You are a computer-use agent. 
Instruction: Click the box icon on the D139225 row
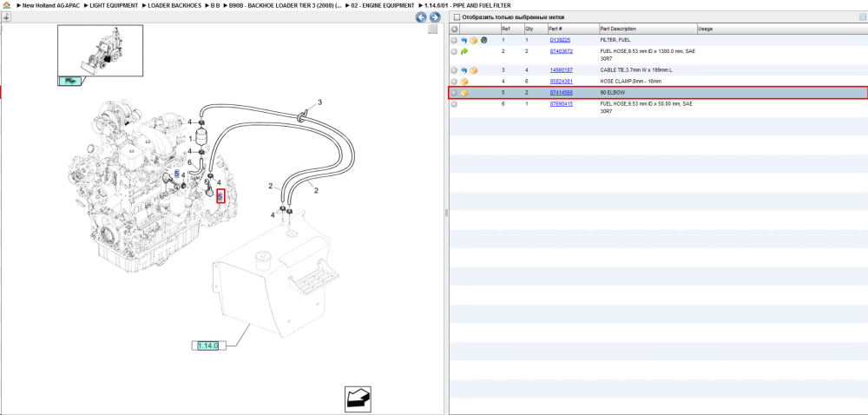(x=473, y=41)
